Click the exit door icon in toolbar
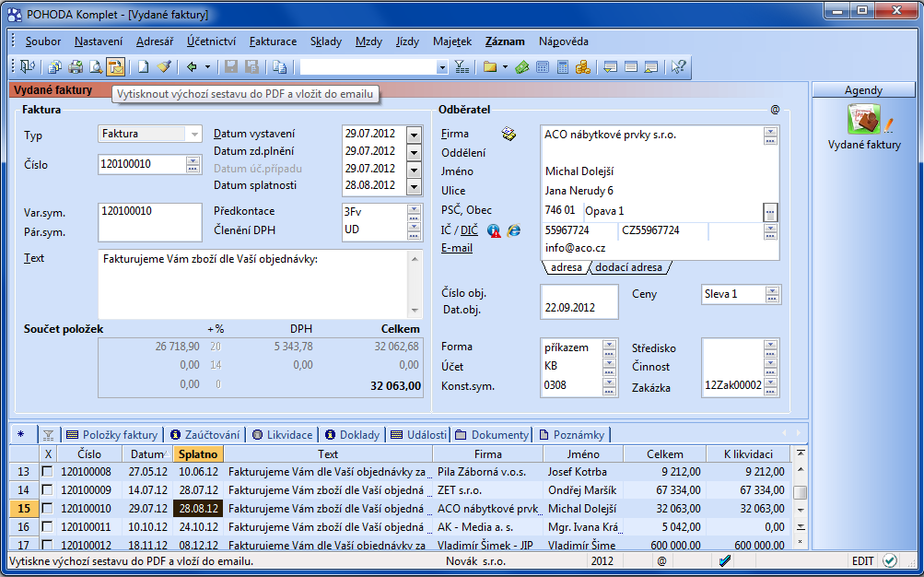924x577 pixels. tap(27, 67)
